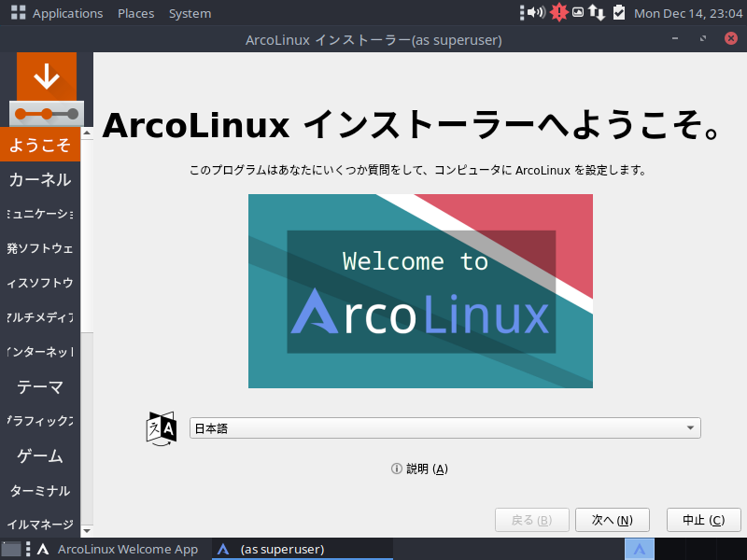Click the red alert notification tray icon
Viewport: 747px width, 560px height.
pos(558,12)
